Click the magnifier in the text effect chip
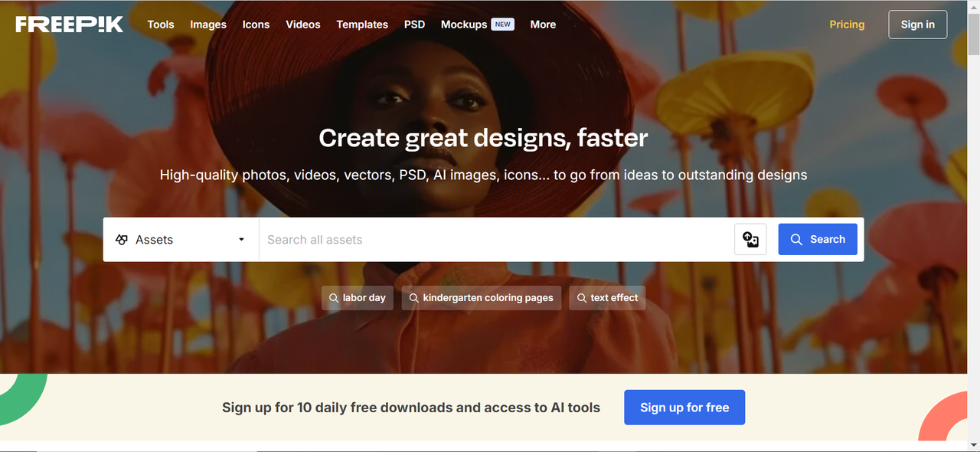 582,298
